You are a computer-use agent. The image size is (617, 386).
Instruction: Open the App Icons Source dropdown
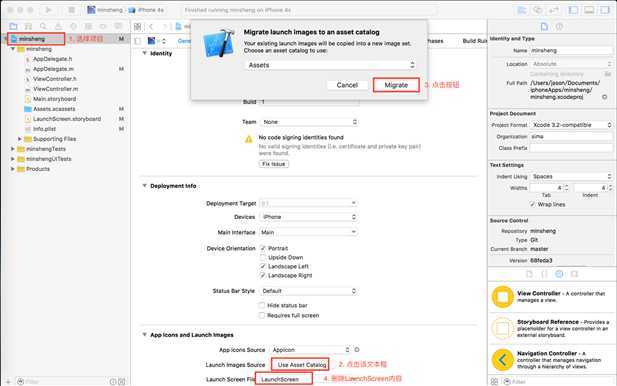(x=310, y=350)
